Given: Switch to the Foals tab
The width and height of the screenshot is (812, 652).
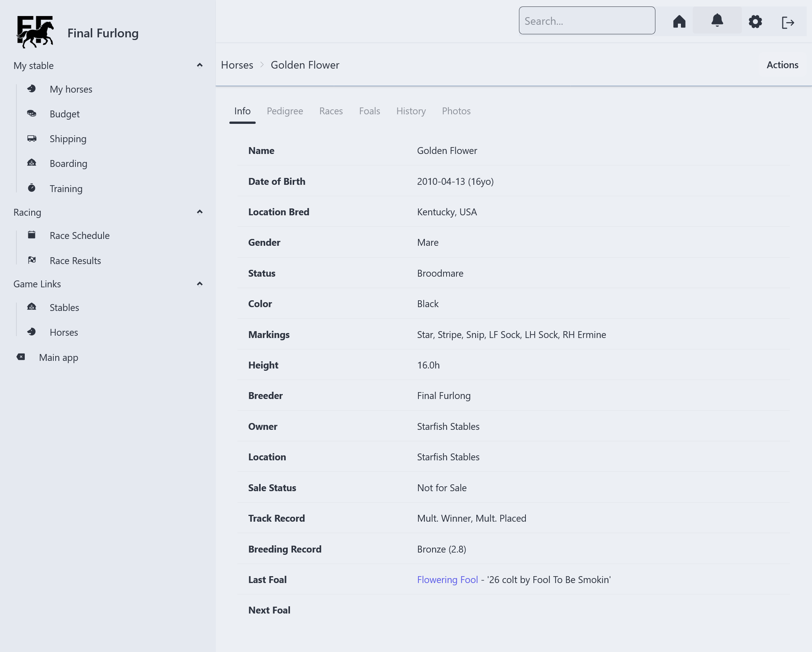Looking at the screenshot, I should (369, 111).
